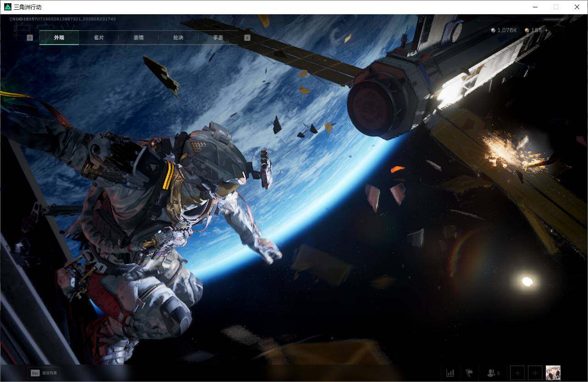Image resolution: width=588 pixels, height=382 pixels.
Task: Switch to the 名片 tab
Action: (99, 38)
